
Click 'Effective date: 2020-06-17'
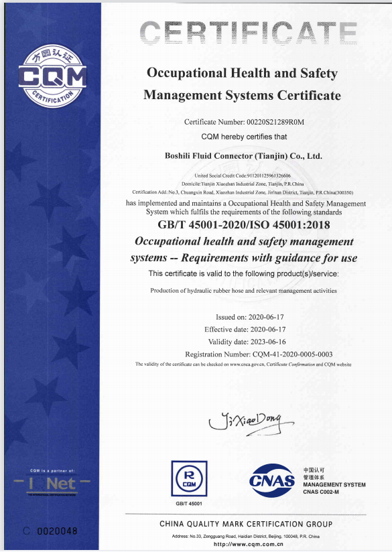[245, 330]
